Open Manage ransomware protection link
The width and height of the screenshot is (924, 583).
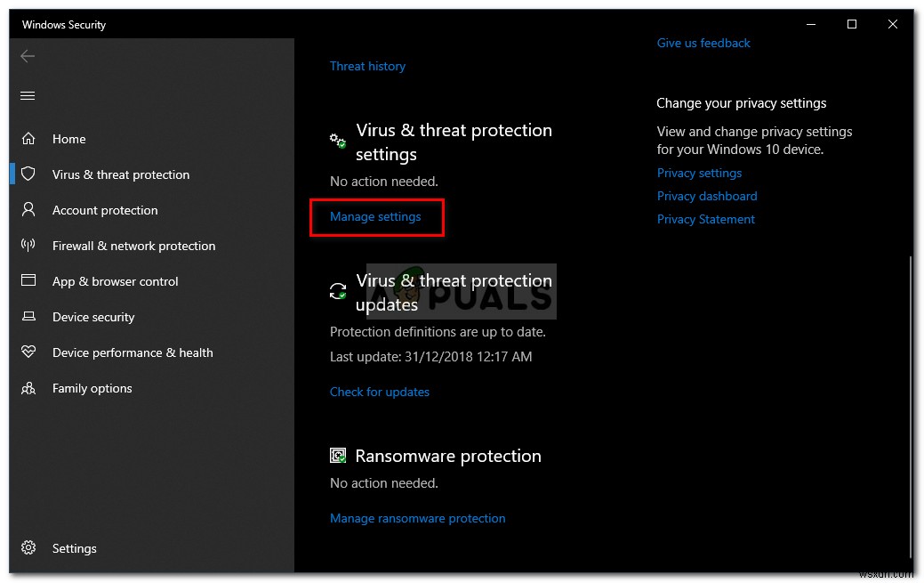click(417, 518)
